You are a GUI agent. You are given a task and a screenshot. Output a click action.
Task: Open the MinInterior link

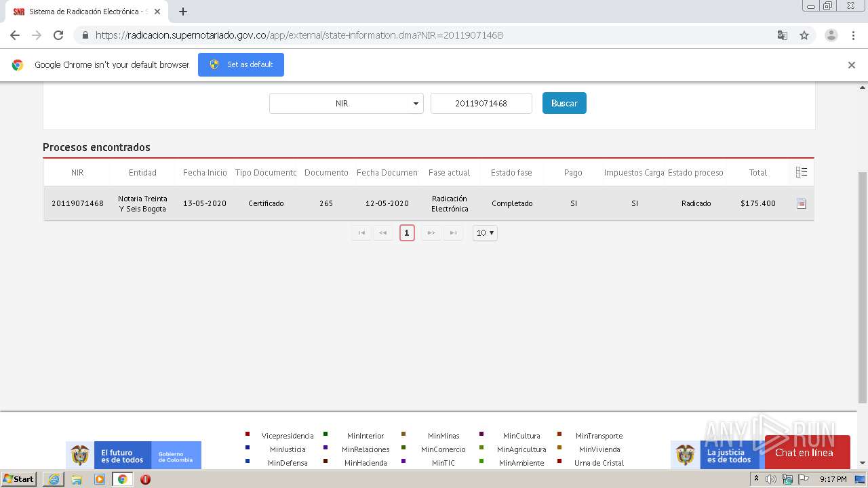[366, 436]
